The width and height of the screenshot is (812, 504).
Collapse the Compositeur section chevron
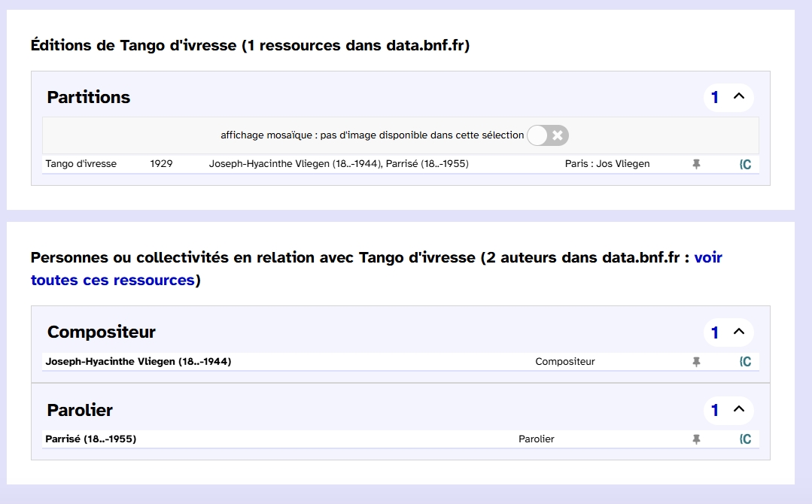coord(738,332)
